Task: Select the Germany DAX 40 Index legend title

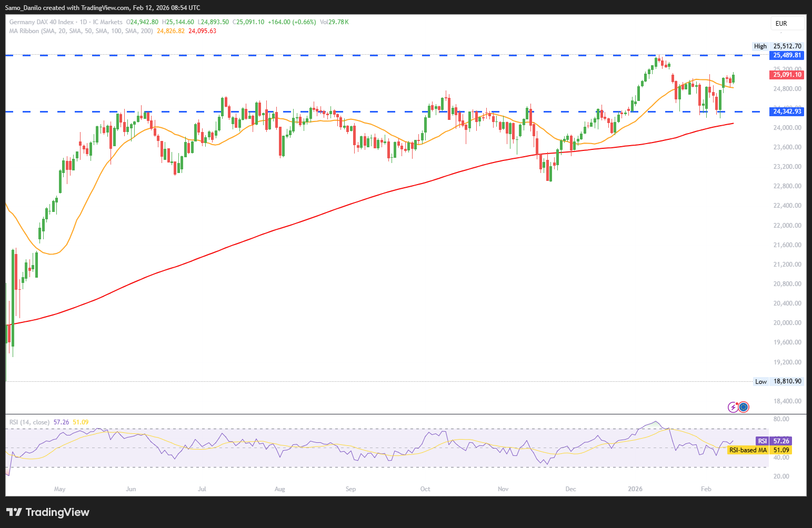Action: [x=41, y=22]
